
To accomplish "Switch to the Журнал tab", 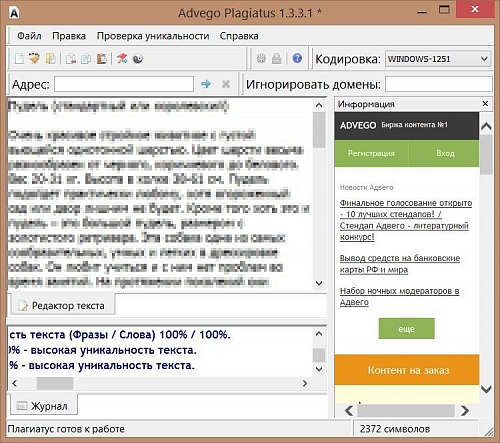I will 44,406.
